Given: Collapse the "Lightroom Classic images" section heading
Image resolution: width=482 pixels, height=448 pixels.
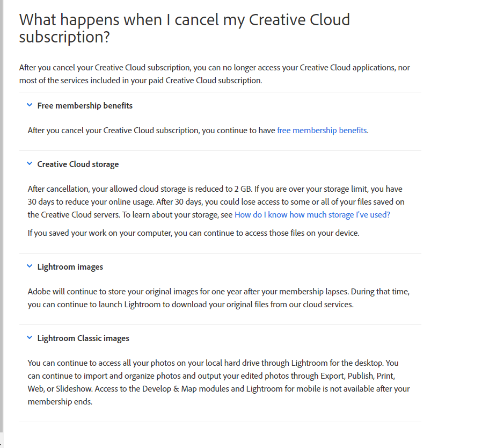Looking at the screenshot, I should click(x=83, y=338).
